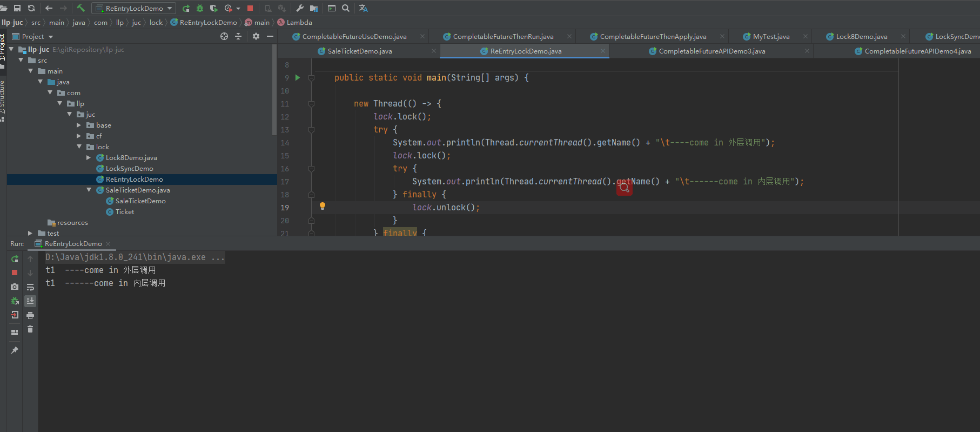Open Project panel gear options
Screen dimensions: 980x432
click(256, 36)
